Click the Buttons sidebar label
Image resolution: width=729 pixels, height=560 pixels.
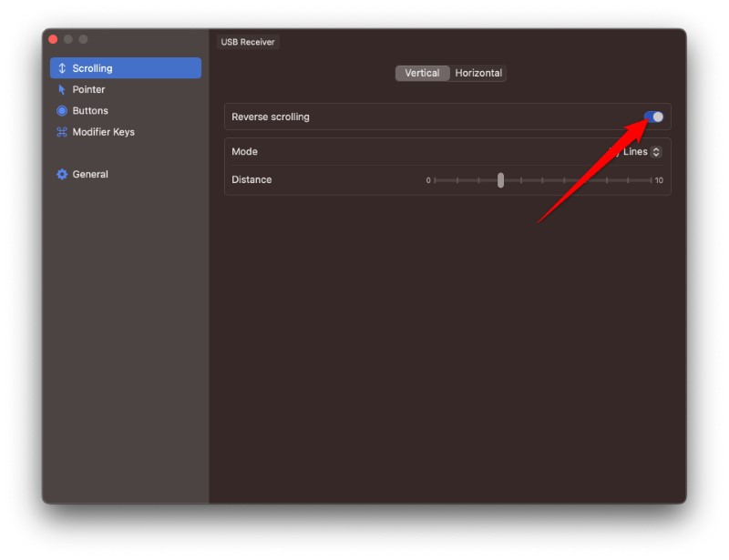tap(90, 110)
